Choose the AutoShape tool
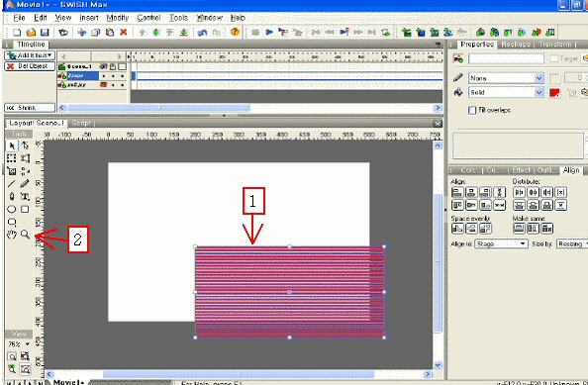The width and height of the screenshot is (588, 385). (12, 222)
